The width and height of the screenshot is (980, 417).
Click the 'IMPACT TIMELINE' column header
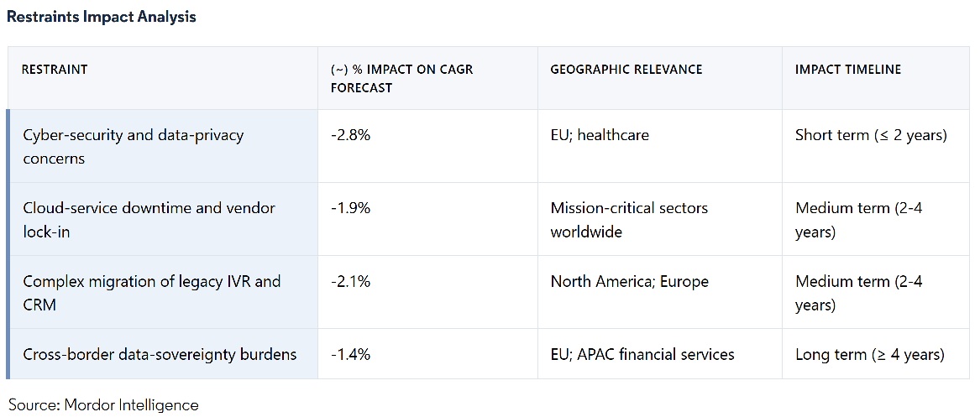(x=847, y=70)
